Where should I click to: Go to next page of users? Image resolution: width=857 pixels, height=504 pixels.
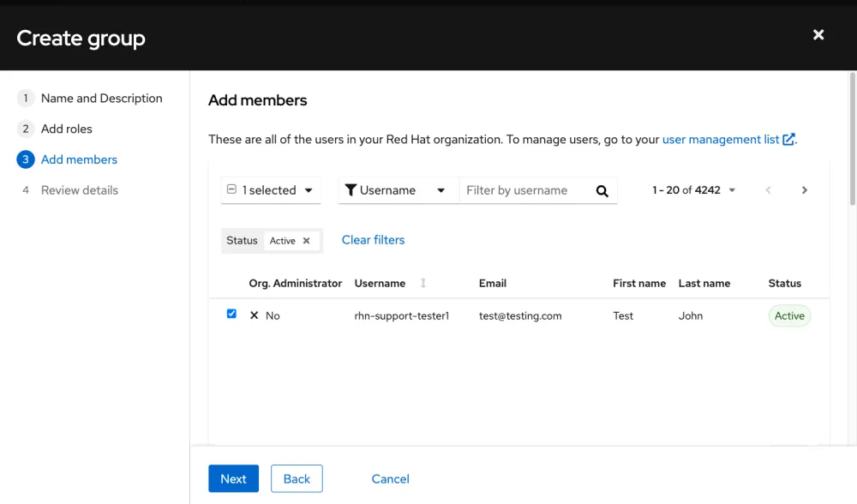tap(804, 190)
